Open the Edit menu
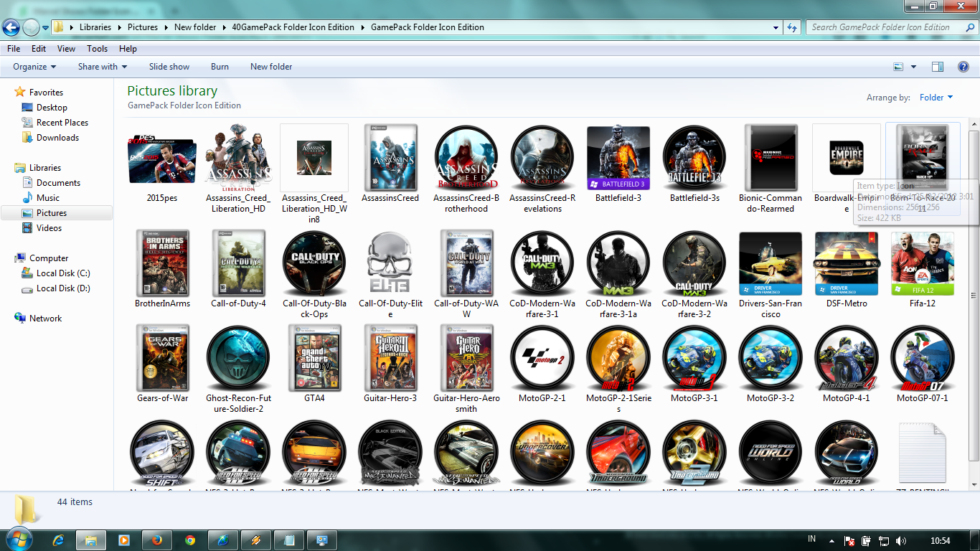The image size is (980, 551). (39, 49)
